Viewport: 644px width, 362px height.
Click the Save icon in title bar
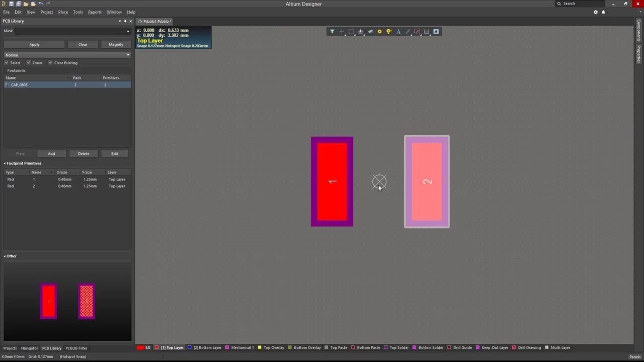coord(11,4)
